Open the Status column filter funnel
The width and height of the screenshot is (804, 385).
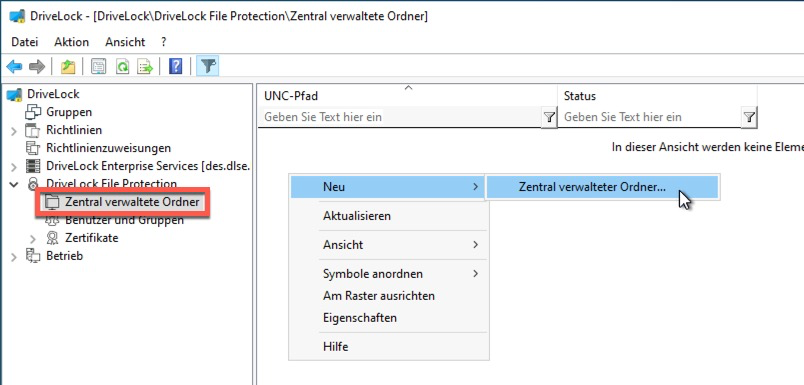click(749, 117)
